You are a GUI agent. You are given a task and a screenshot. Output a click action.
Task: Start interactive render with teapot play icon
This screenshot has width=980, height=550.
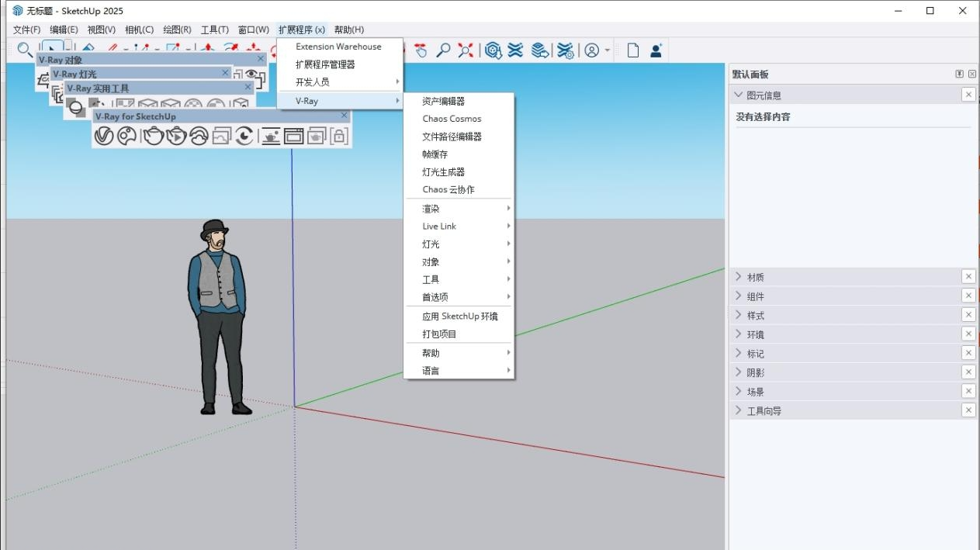point(177,136)
